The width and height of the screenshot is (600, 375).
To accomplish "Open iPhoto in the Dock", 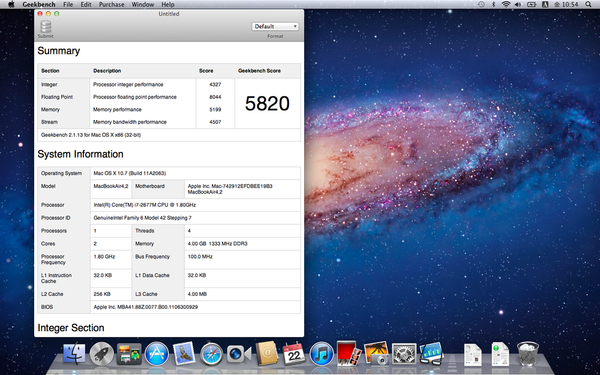I will [x=377, y=353].
